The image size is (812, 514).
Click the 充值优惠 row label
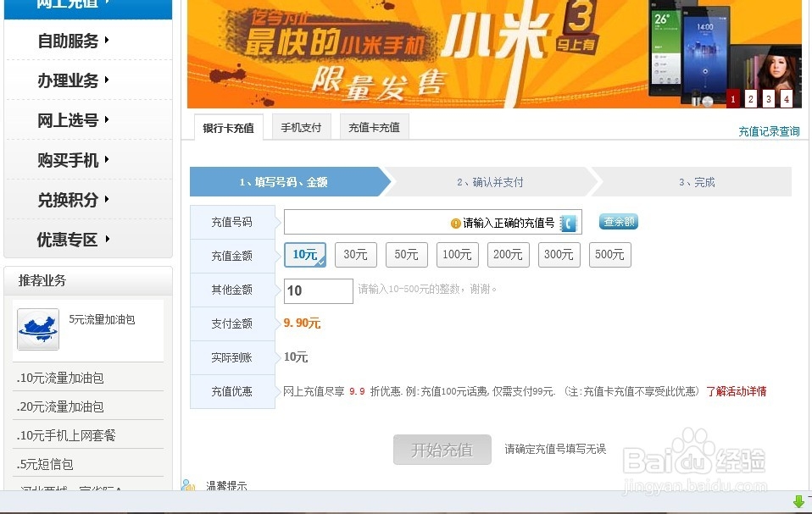pos(231,391)
